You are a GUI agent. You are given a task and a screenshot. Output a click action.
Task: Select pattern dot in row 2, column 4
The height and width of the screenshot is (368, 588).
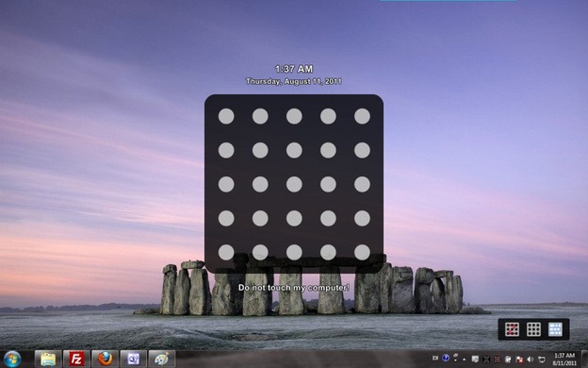coord(328,150)
